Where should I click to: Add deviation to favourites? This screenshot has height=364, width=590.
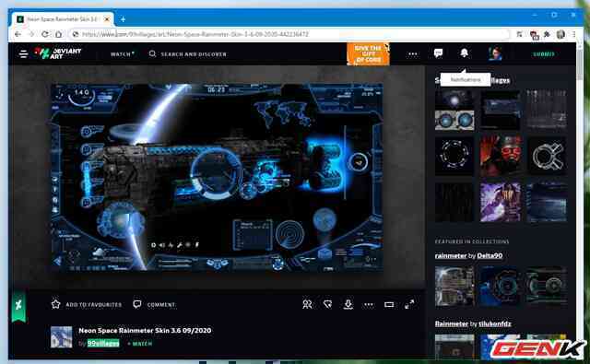[x=86, y=304]
